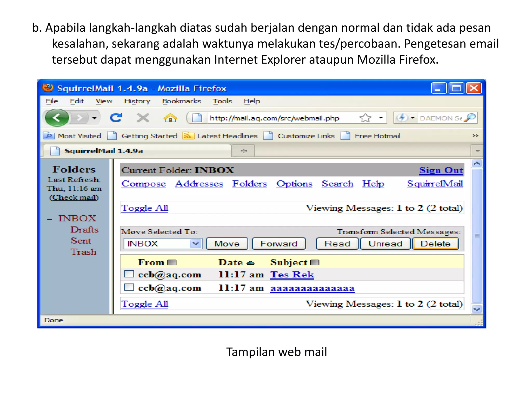
Task: Click the page identity icon in address bar
Action: pos(197,118)
